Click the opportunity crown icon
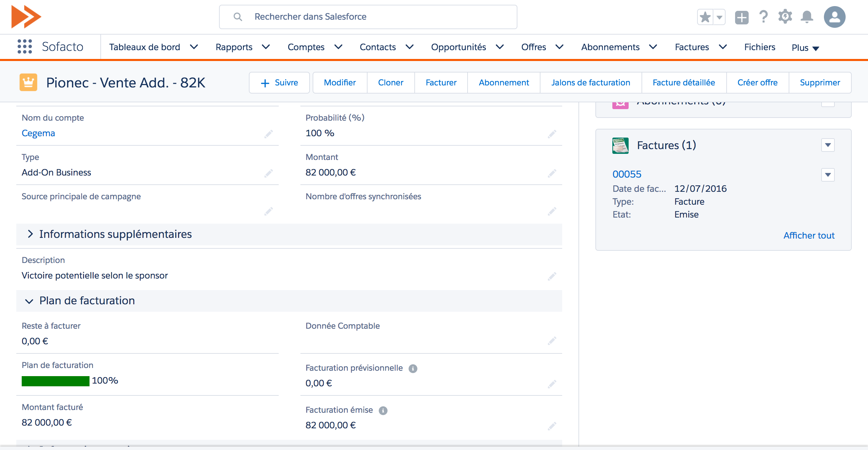The width and height of the screenshot is (868, 450). [x=28, y=82]
